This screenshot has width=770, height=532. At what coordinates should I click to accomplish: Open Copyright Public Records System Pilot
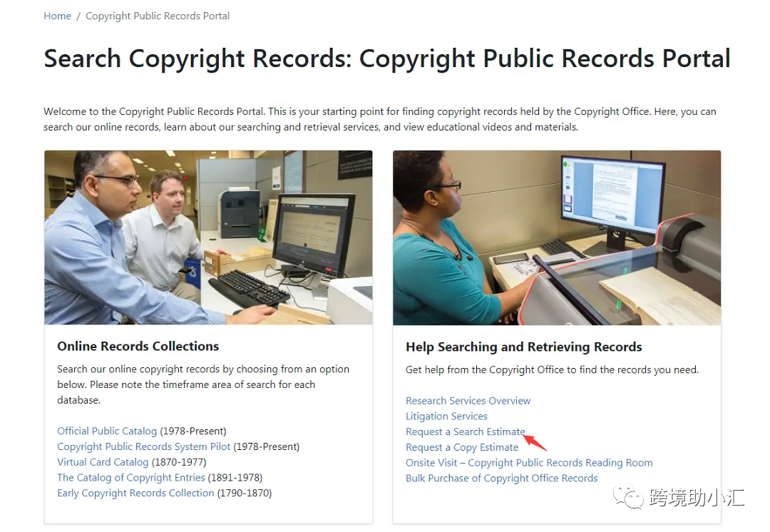point(143,446)
